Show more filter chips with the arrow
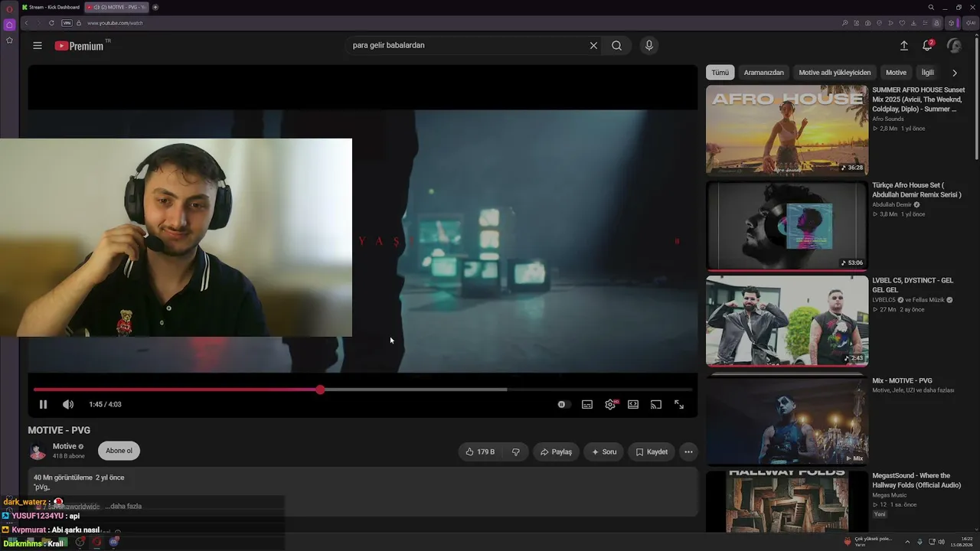The height and width of the screenshot is (551, 980). click(x=955, y=73)
